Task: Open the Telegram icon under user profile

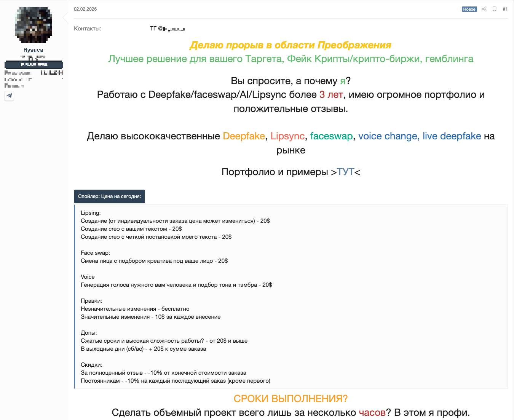Action: [x=9, y=96]
